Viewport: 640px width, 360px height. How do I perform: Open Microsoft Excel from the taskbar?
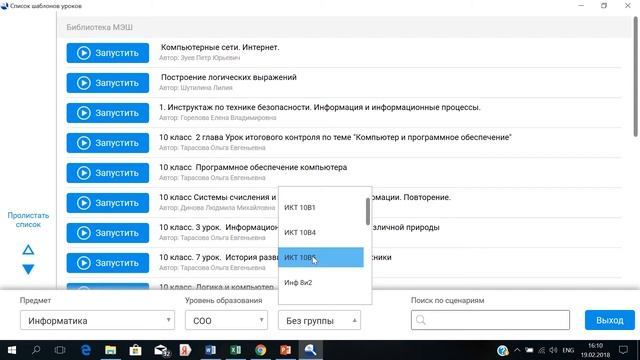[x=236, y=350]
